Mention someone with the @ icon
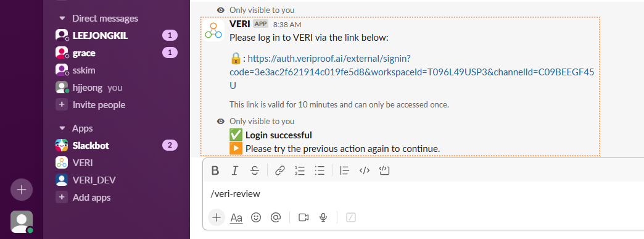 [x=276, y=217]
